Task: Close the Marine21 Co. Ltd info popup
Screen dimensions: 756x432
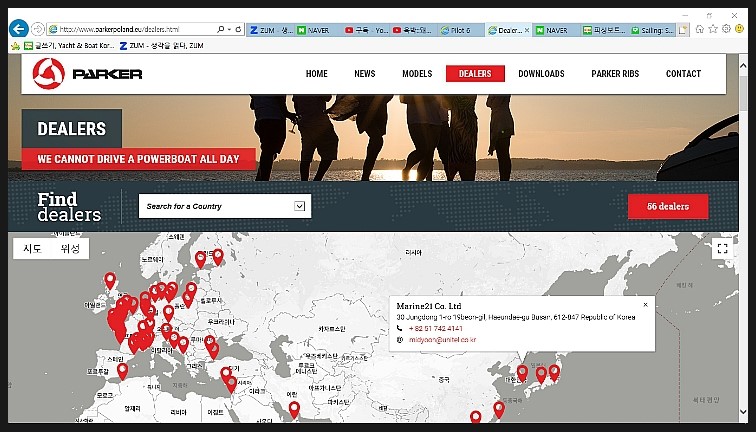Action: (645, 305)
